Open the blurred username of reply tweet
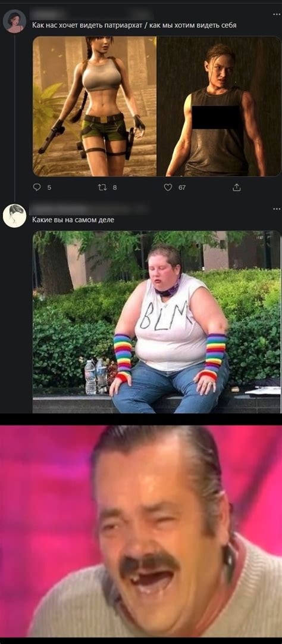This screenshot has height=644, width=282. (90, 210)
